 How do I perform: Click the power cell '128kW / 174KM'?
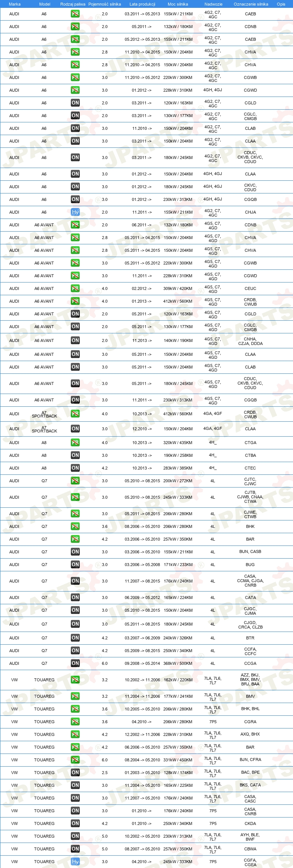click(x=178, y=773)
